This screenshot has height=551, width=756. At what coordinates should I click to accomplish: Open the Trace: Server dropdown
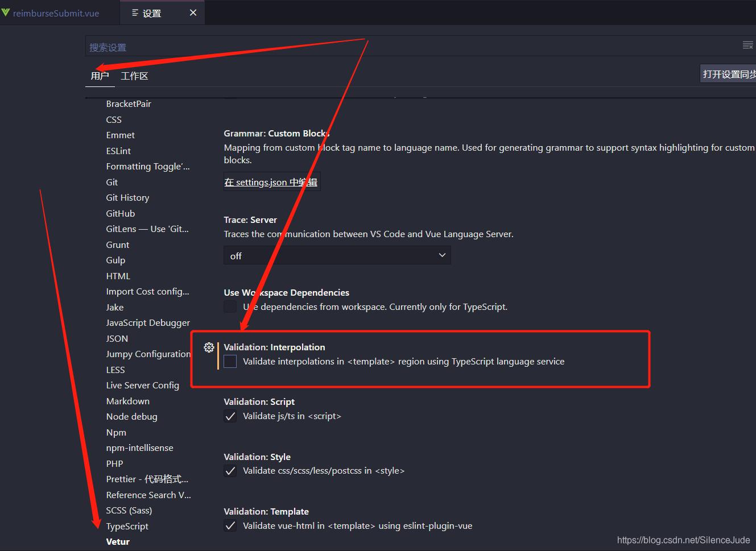pos(337,256)
